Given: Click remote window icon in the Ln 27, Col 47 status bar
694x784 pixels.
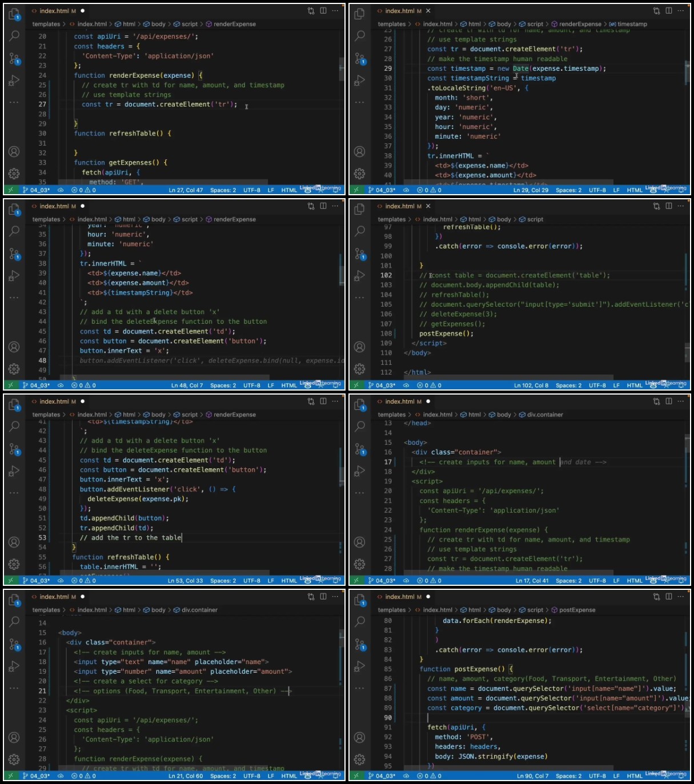Looking at the screenshot, I should [x=11, y=190].
